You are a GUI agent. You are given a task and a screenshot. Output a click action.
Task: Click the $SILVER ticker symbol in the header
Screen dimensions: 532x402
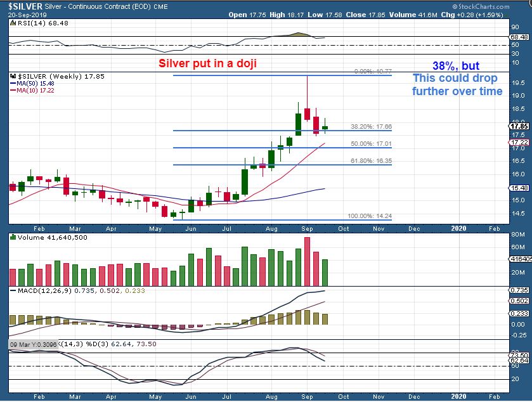(x=25, y=6)
